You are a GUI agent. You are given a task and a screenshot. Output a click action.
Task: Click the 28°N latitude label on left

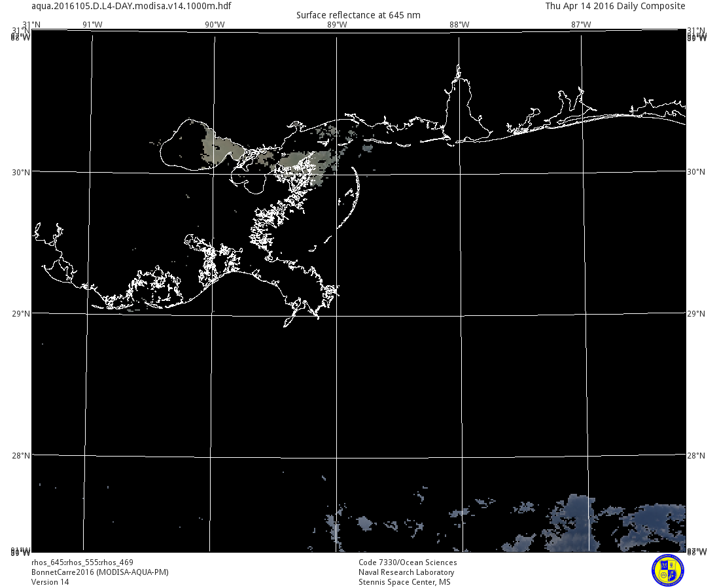20,455
